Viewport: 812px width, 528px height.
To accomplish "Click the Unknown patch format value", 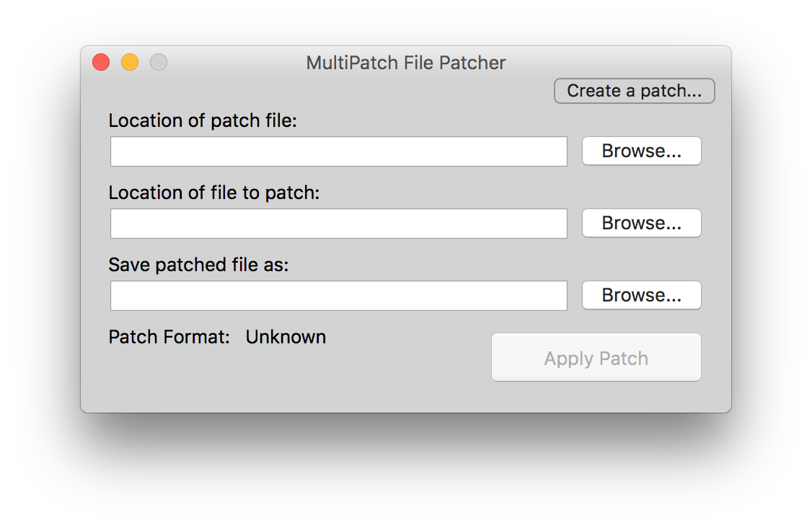I will click(286, 337).
